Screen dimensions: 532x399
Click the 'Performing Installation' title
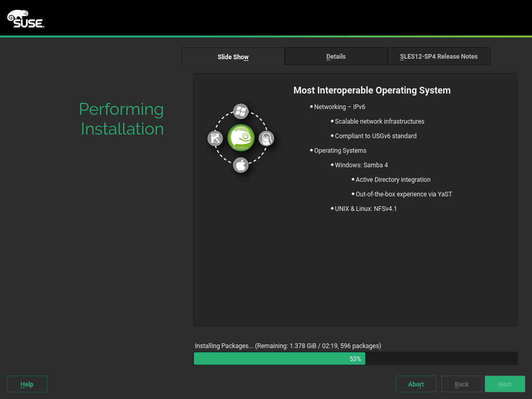coord(122,119)
